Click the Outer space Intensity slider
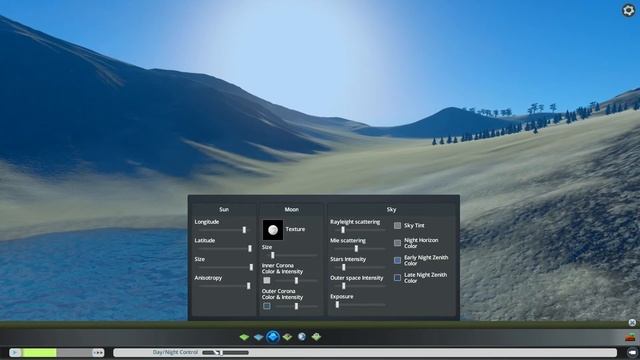The height and width of the screenshot is (360, 640). coord(359,286)
